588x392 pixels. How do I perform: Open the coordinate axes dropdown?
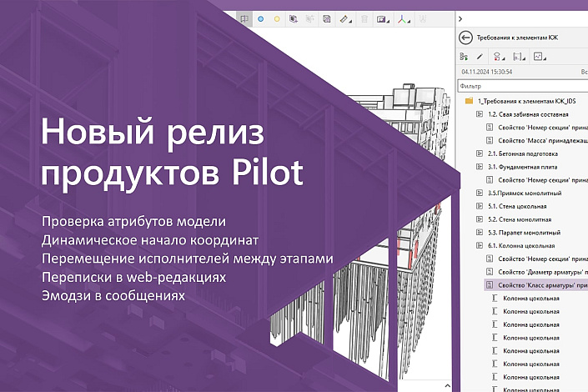pyautogui.click(x=405, y=18)
